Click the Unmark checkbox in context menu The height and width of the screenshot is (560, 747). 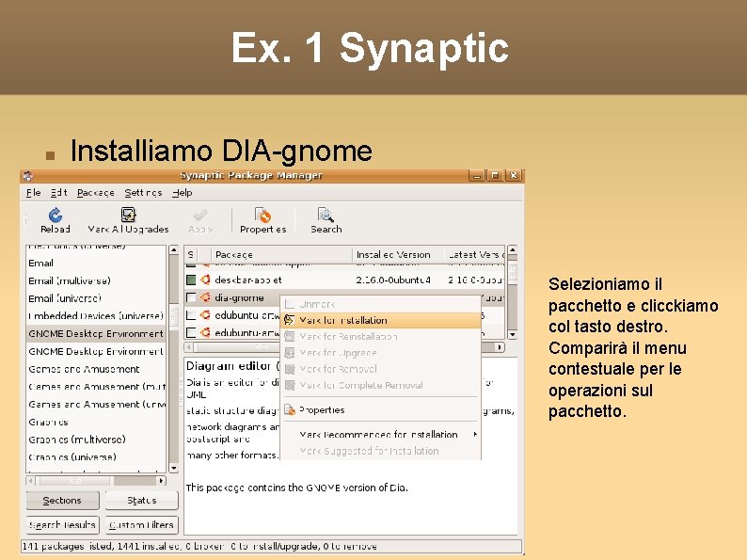coord(289,304)
